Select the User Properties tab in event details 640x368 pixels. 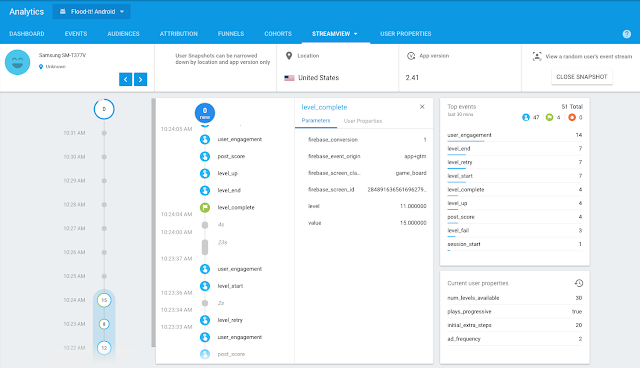point(363,121)
